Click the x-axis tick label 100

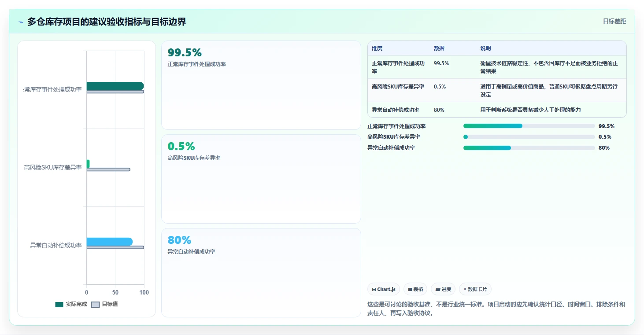pos(144,293)
